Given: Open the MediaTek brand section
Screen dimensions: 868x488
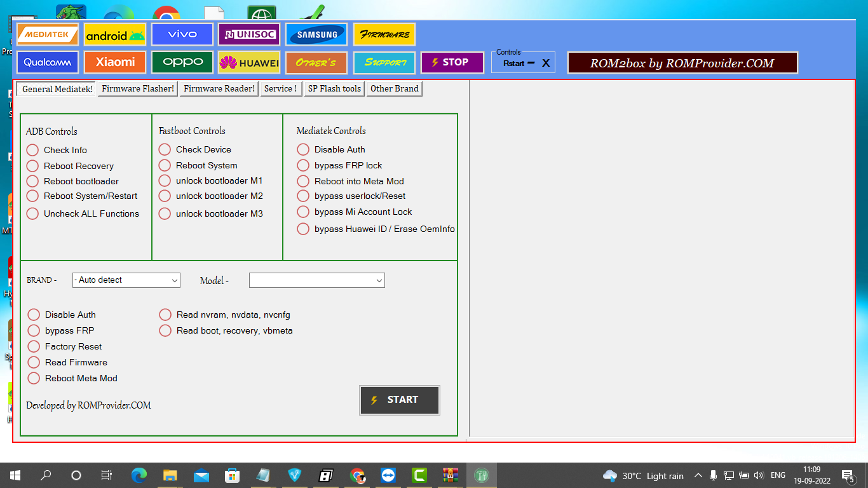Looking at the screenshot, I should click(x=48, y=34).
